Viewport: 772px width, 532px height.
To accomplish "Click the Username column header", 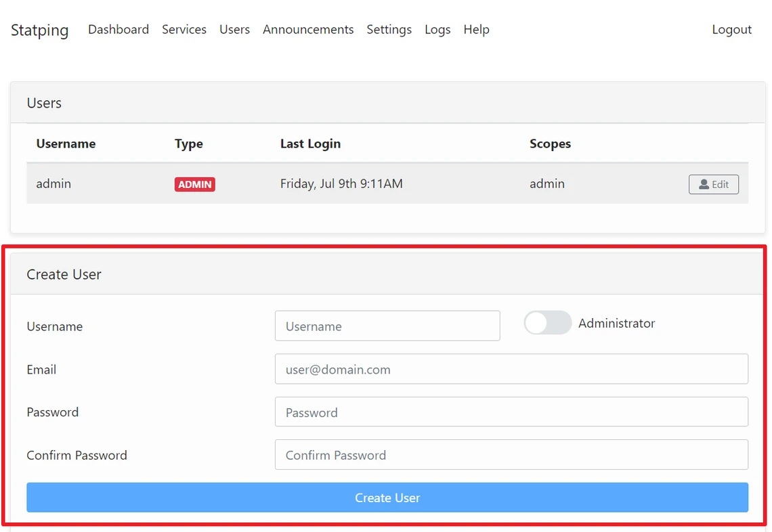I will [66, 143].
